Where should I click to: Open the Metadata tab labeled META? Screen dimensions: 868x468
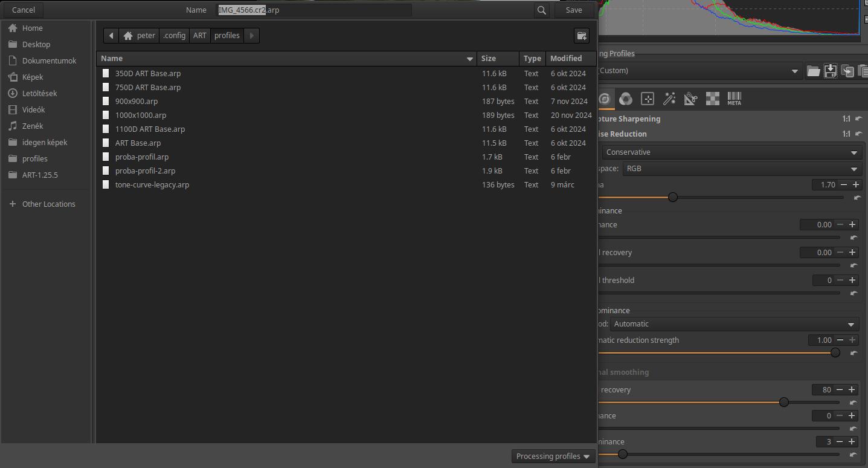coord(734,99)
